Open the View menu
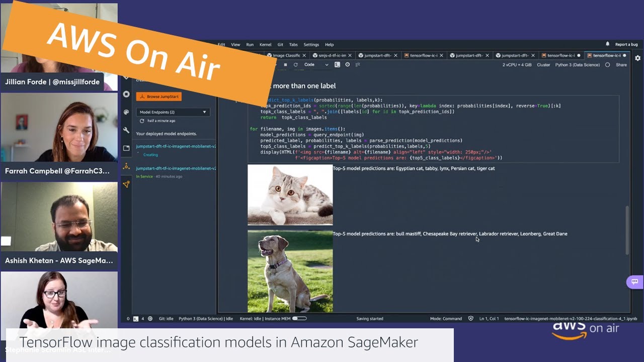This screenshot has width=644, height=362. [x=235, y=45]
